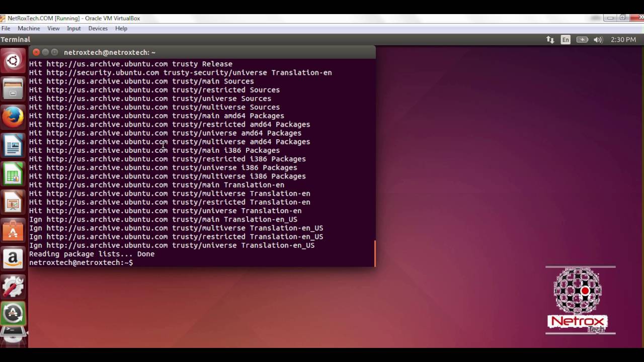Image resolution: width=644 pixels, height=362 pixels.
Task: Open the VirtualBox Devices menu
Action: coord(98,28)
